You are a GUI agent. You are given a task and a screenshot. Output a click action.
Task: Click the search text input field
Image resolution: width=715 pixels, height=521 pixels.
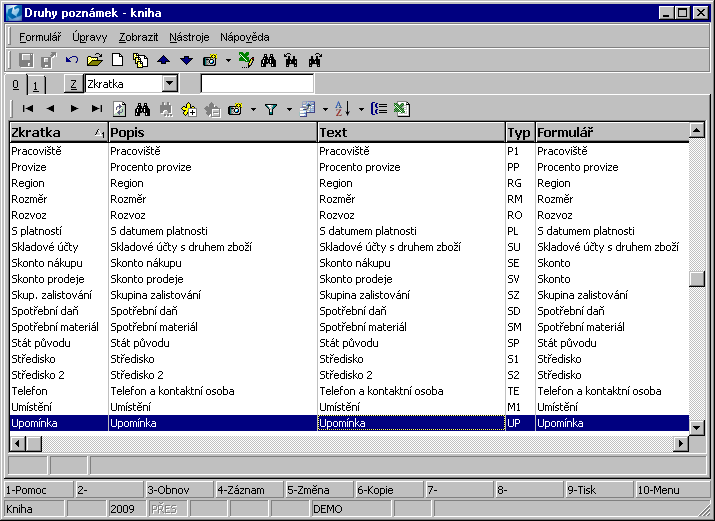257,84
